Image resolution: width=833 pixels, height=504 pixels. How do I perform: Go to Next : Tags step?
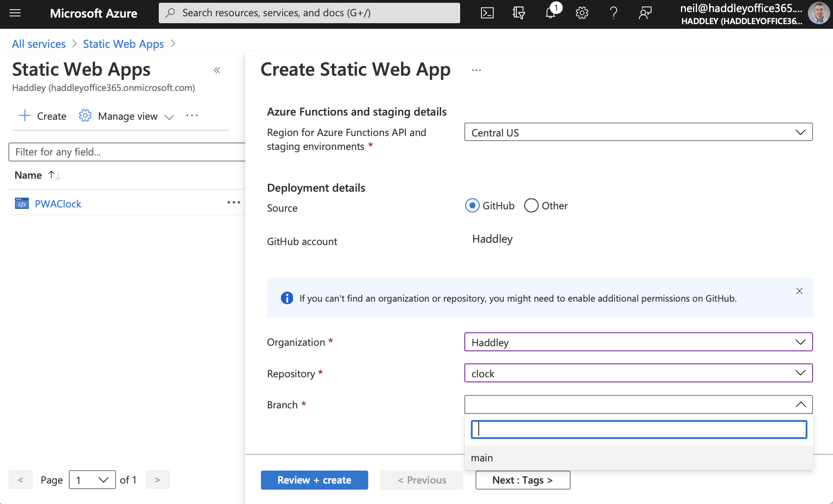click(522, 480)
